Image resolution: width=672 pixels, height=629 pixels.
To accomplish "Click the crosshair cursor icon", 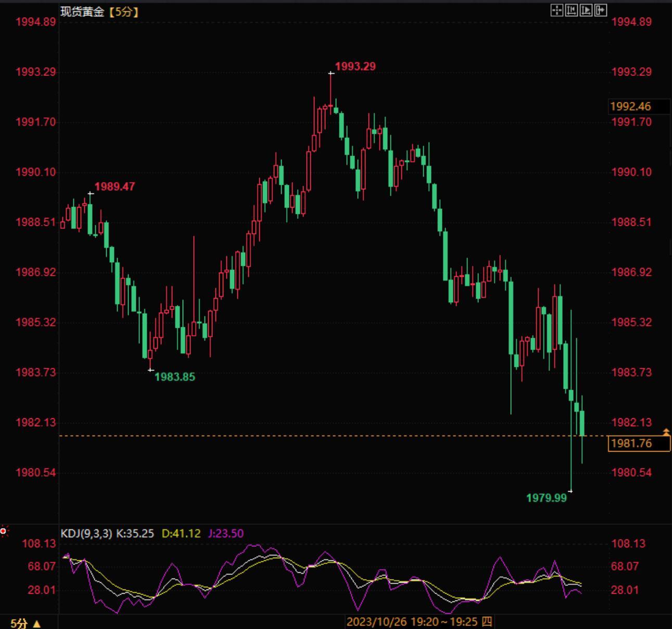I will 556,10.
